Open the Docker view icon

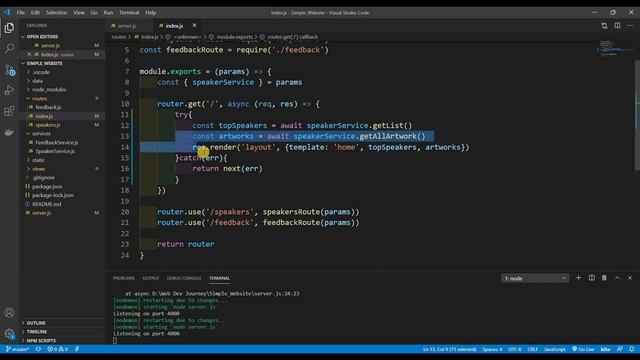9,132
